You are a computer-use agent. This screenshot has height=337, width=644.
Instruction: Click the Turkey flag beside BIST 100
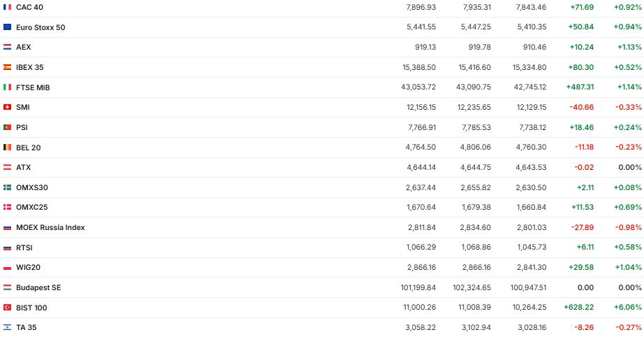[7, 308]
